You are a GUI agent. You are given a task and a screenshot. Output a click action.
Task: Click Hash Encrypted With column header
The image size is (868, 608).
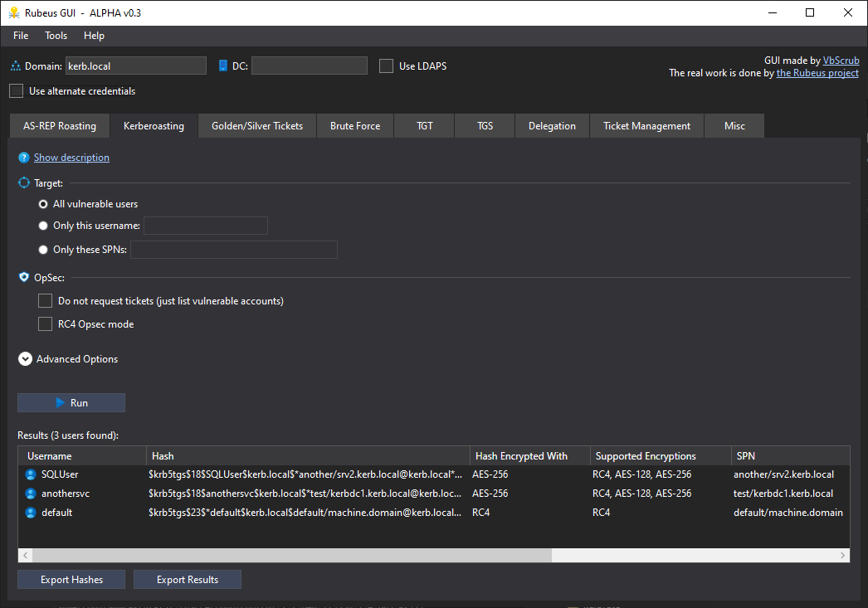(x=530, y=456)
